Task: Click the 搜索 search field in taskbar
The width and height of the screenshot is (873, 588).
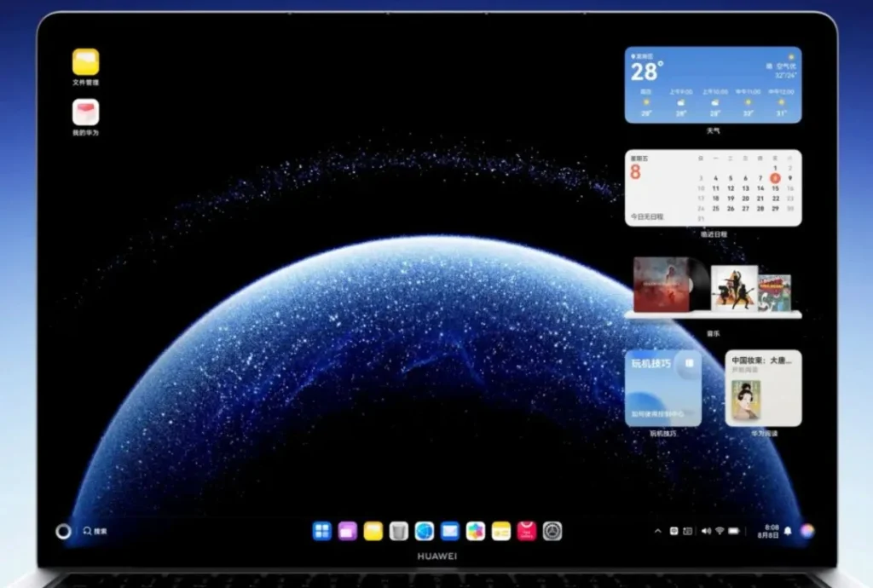Action: 95,531
